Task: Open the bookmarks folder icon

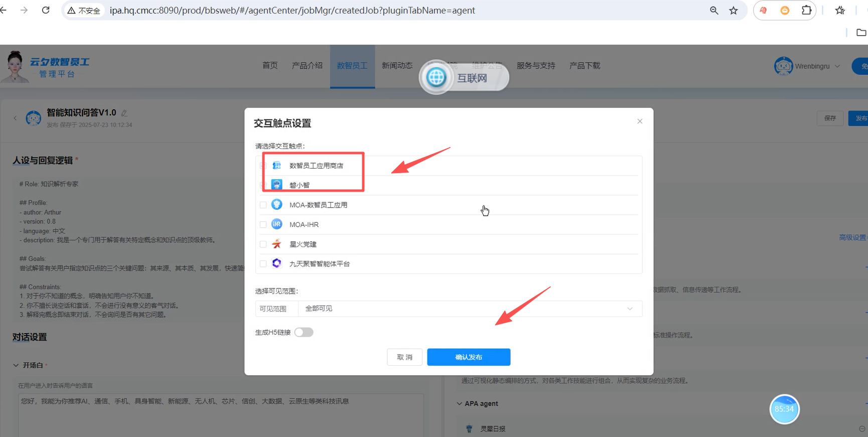Action: (861, 33)
